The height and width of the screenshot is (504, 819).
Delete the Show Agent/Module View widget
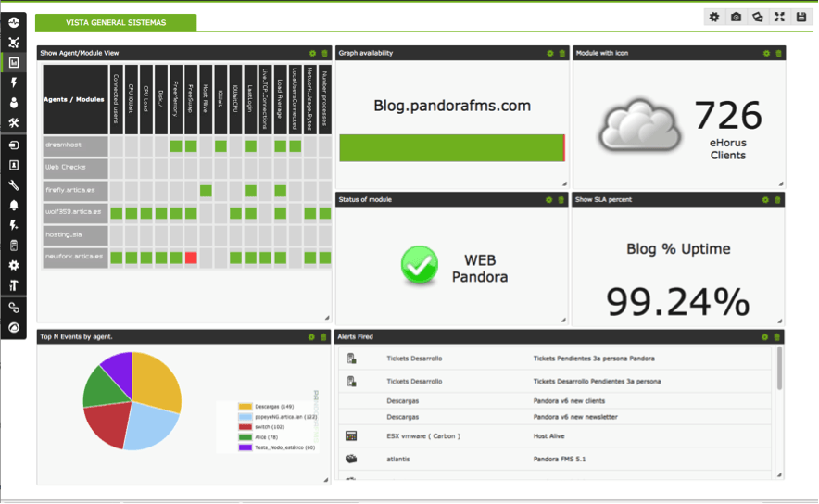324,54
